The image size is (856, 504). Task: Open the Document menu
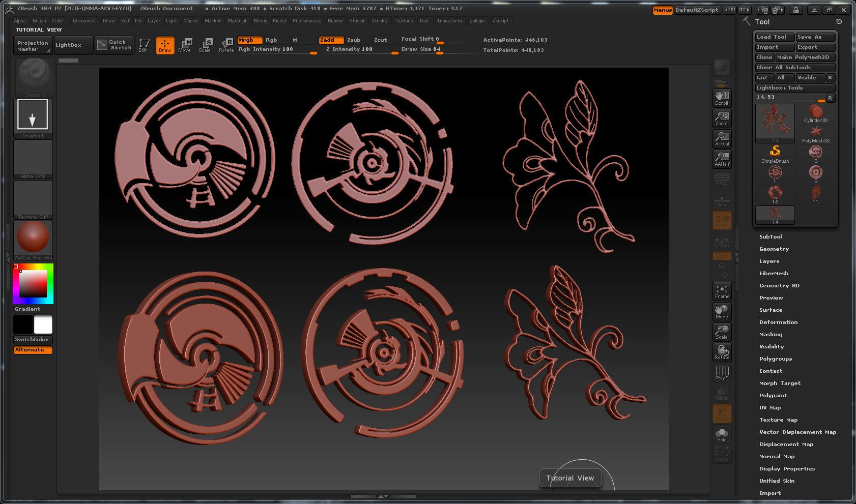click(x=83, y=21)
